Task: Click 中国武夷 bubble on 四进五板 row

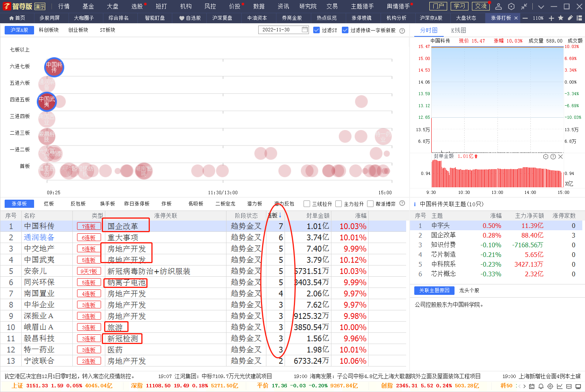Action: point(47,101)
